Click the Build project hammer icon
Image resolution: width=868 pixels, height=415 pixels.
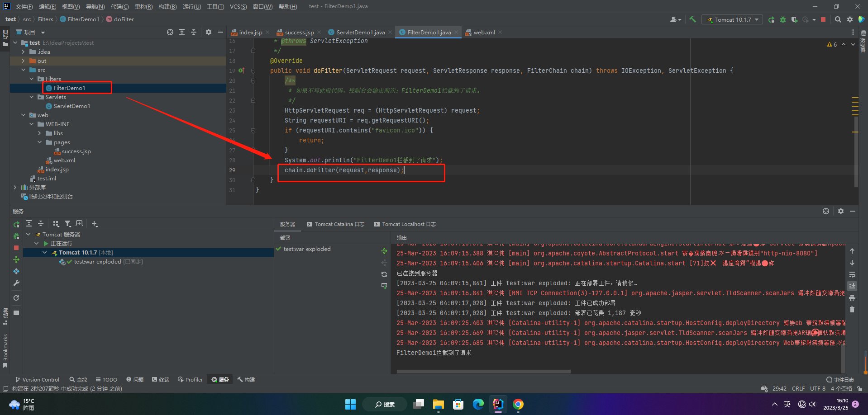692,19
